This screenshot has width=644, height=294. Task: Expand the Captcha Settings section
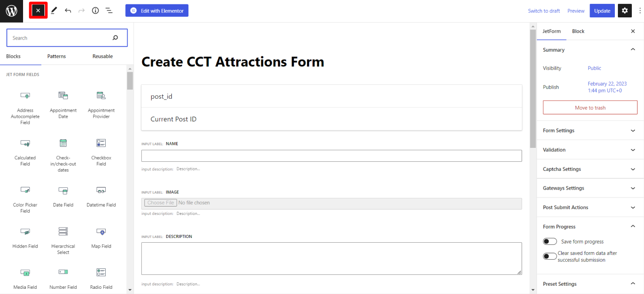(590, 169)
